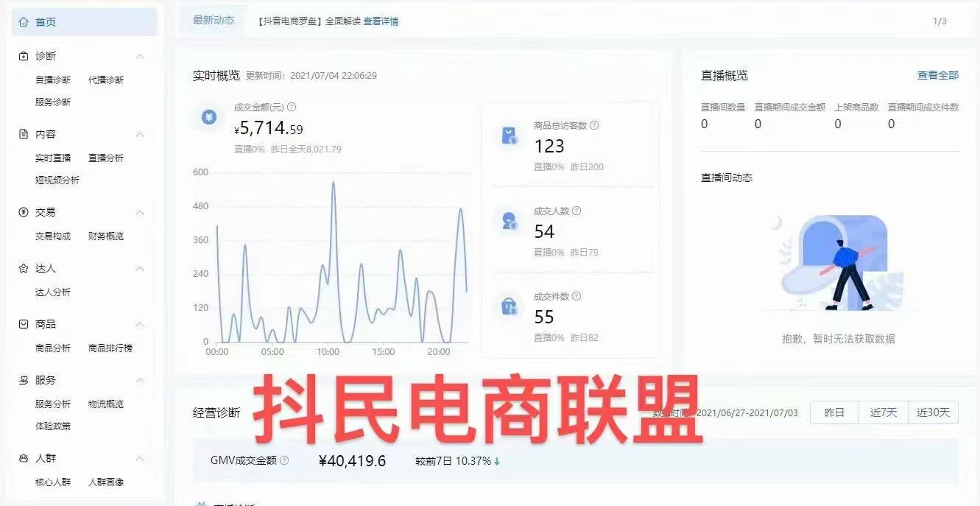Collapse the 交易 sidebar section
The image size is (980, 506).
pos(140,212)
